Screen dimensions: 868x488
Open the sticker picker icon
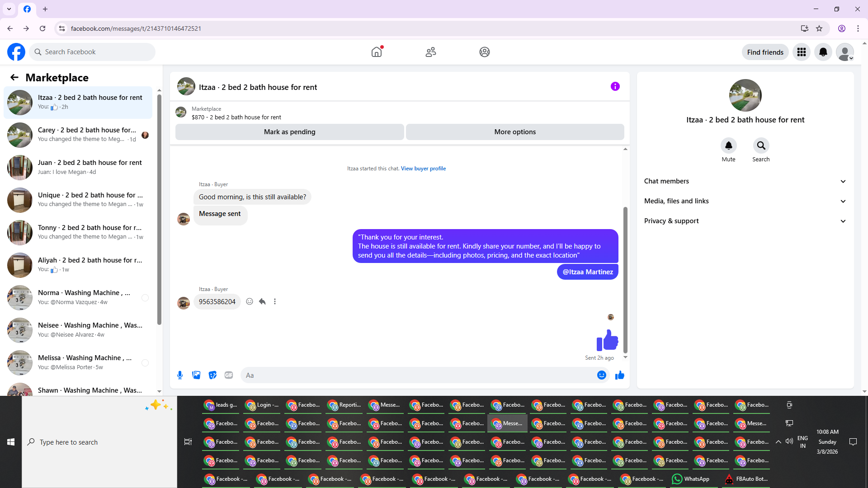pyautogui.click(x=212, y=375)
